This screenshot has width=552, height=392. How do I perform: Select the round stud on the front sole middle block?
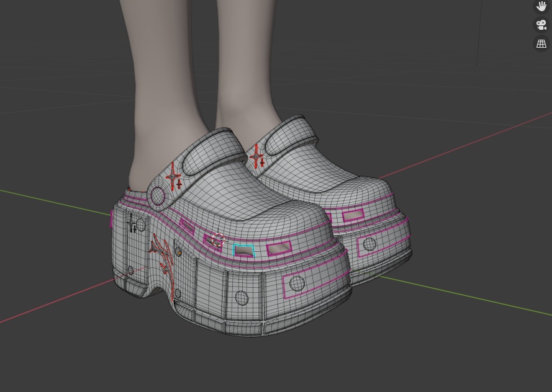(242, 298)
